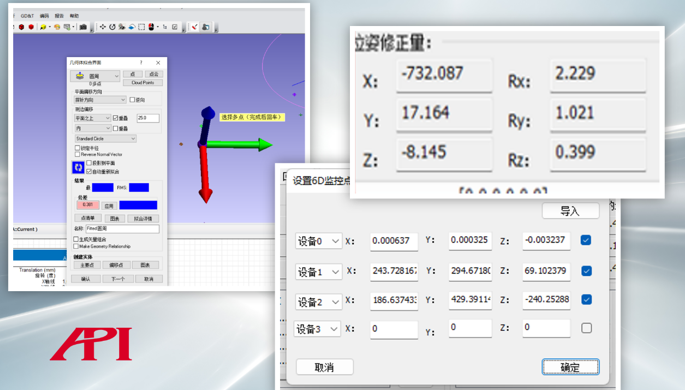Uncheck the 设备0 row checkbox
Viewport: 685px width, 390px height.
click(x=586, y=240)
